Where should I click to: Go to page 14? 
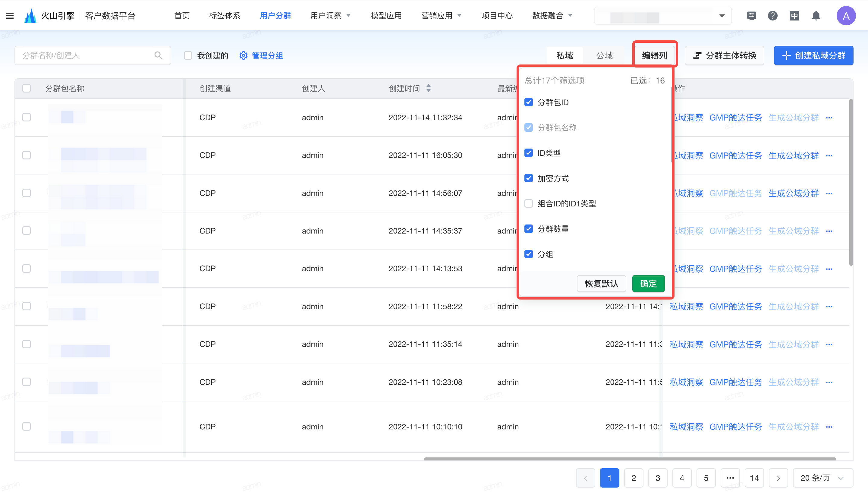tap(754, 478)
